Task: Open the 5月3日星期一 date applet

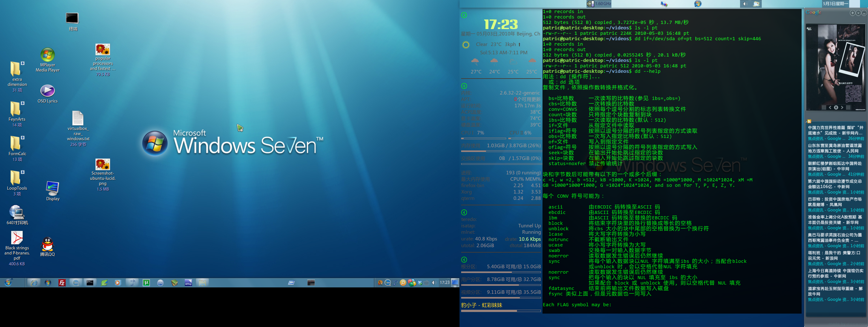Action: [x=835, y=4]
